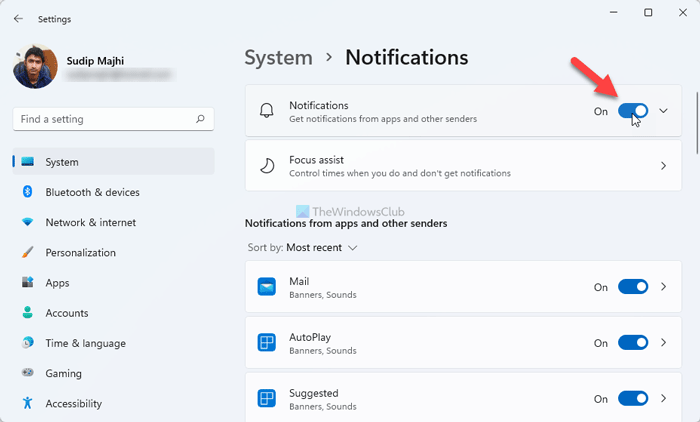Open Time & language section
The image size is (700, 422).
pyautogui.click(x=85, y=343)
